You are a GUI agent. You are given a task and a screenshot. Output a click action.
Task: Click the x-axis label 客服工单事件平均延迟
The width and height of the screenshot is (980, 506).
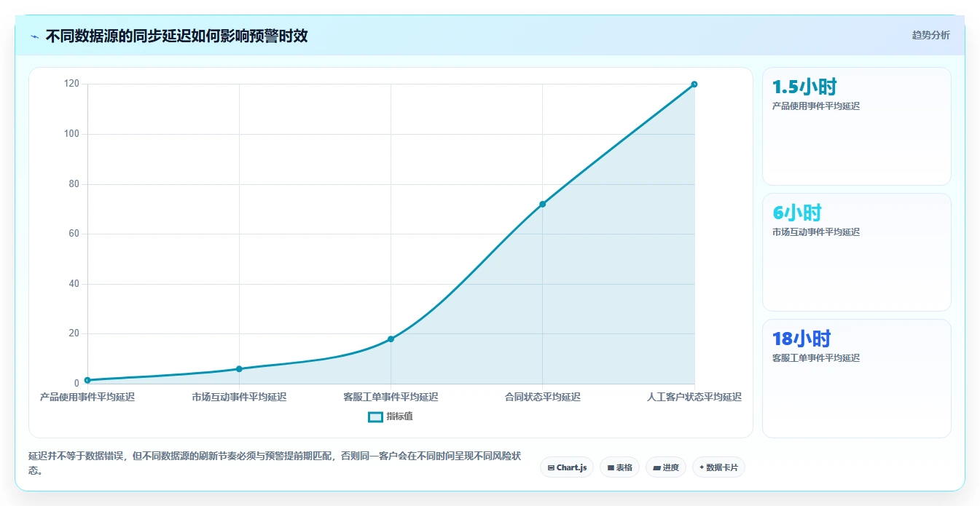391,397
